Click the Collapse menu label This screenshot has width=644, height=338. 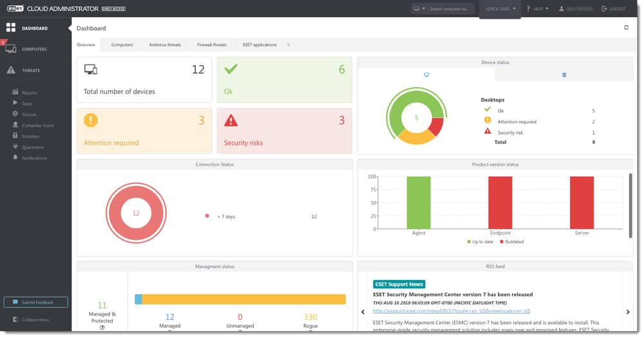coord(35,319)
